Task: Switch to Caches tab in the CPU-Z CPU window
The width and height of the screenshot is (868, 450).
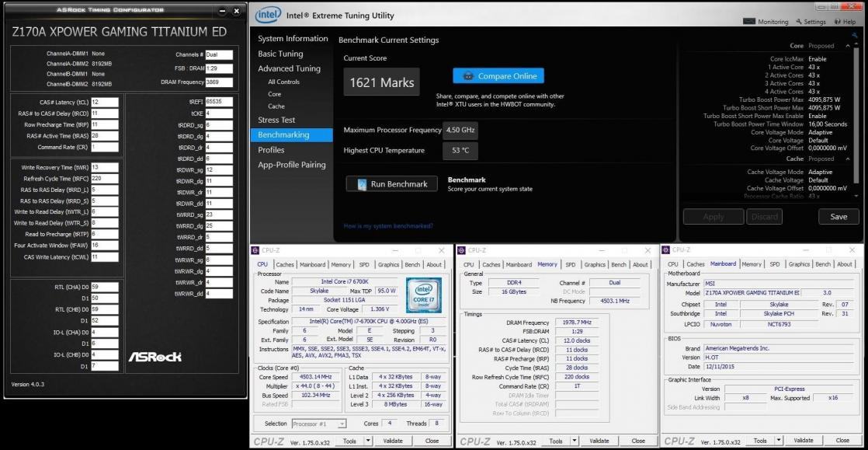Action: 285,265
